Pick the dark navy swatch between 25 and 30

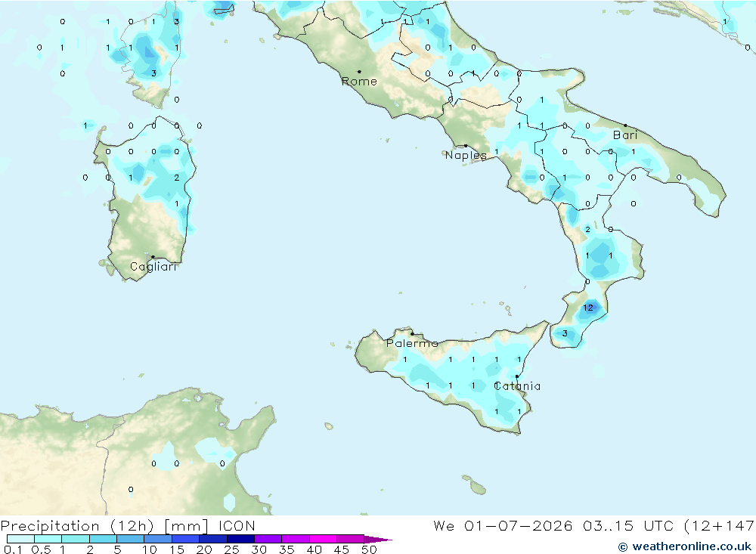pos(240,539)
